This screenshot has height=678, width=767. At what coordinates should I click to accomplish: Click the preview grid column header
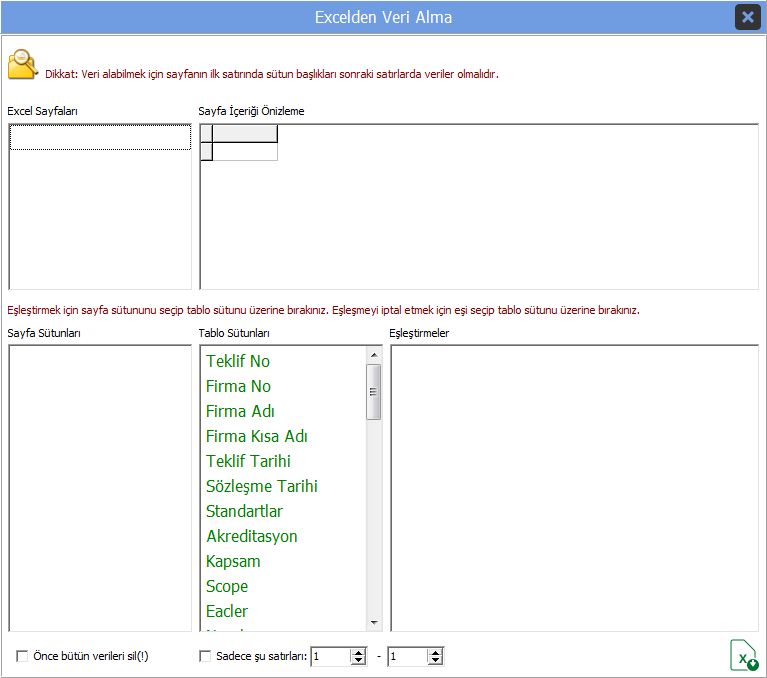(x=245, y=134)
